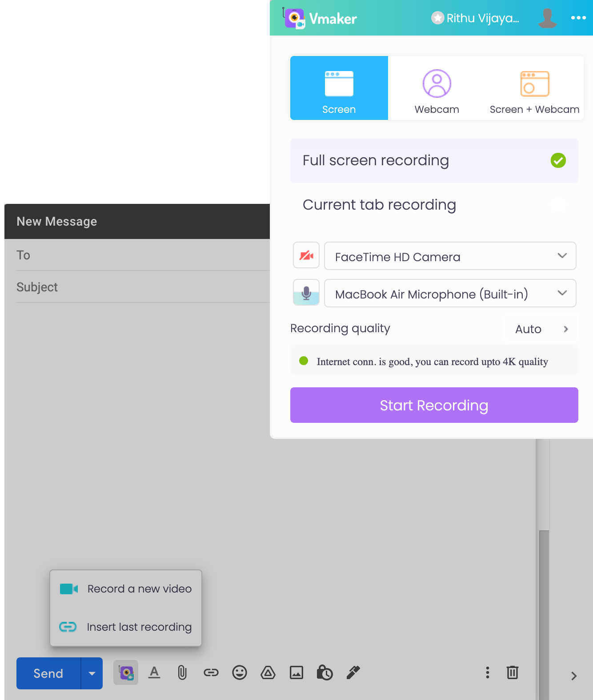
Task: Select the Screen recording mode tab
Action: tap(339, 88)
